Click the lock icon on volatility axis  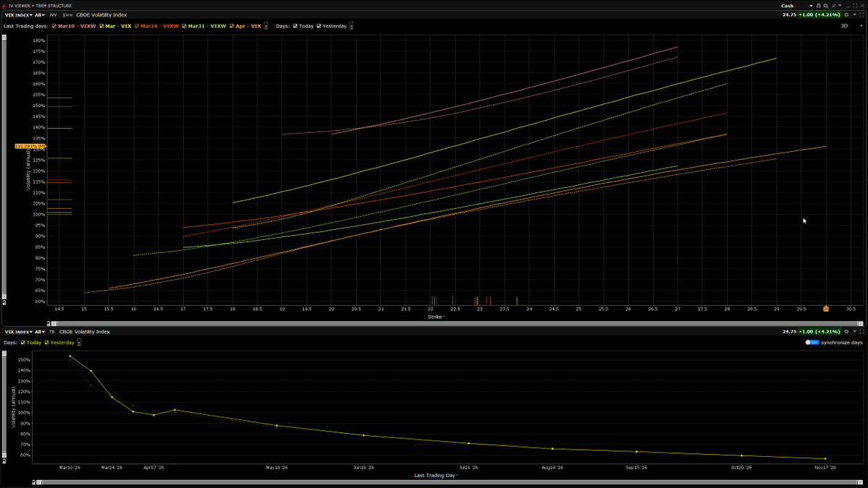[6, 304]
